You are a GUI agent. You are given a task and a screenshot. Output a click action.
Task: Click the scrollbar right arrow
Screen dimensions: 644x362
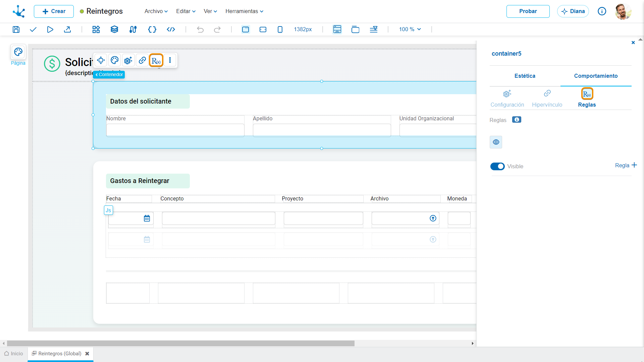pyautogui.click(x=473, y=344)
